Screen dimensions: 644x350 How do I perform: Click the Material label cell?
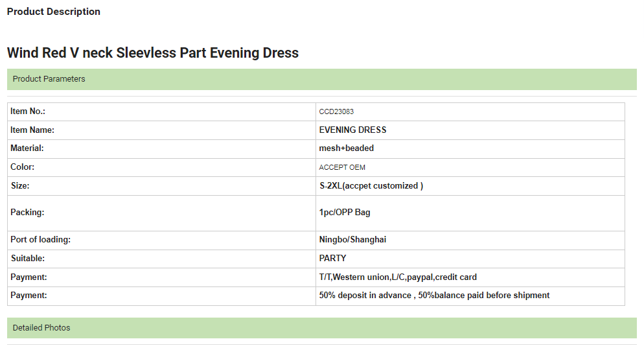pyautogui.click(x=161, y=148)
